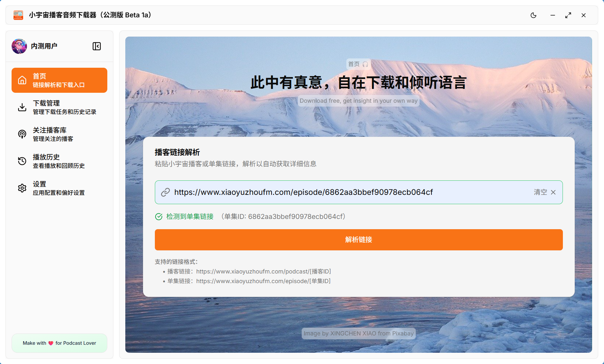Viewport: 604px width, 364px height.
Task: Click the podcast broadcast icon
Action: (x=22, y=134)
